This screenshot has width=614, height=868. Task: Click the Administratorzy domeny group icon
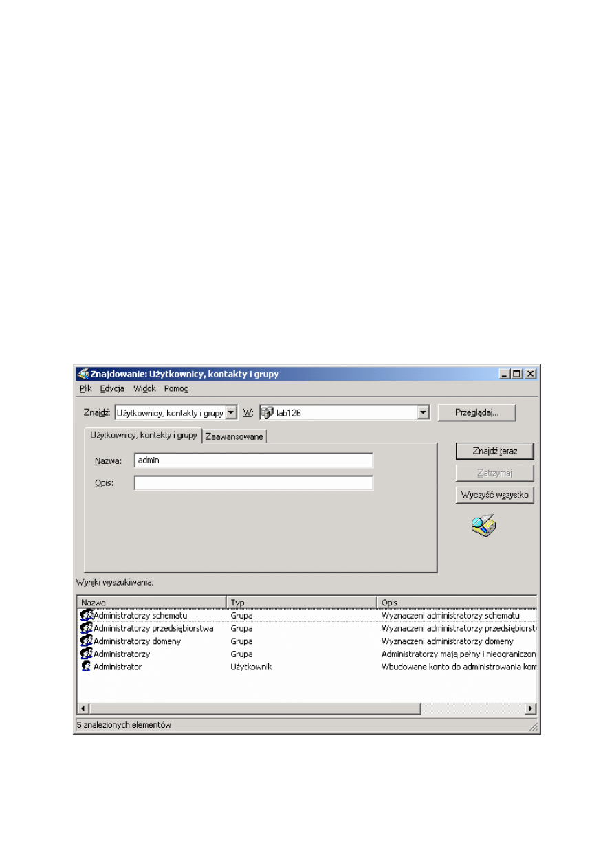point(86,641)
